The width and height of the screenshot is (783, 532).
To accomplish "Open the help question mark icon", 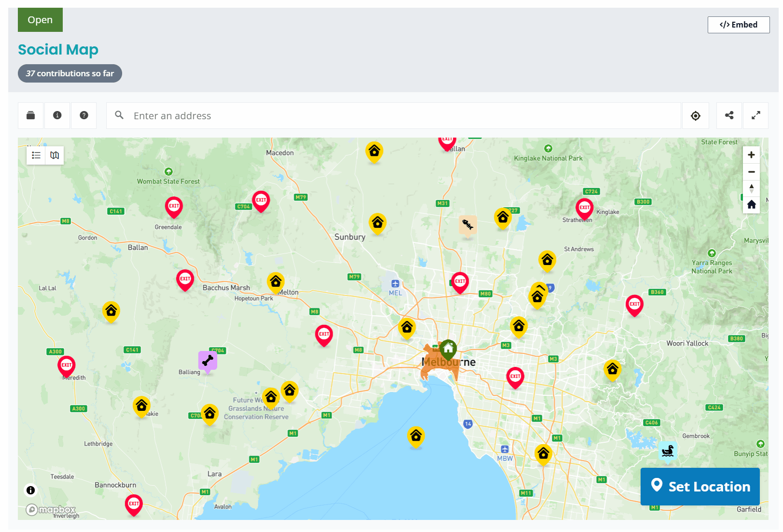I will pos(84,115).
